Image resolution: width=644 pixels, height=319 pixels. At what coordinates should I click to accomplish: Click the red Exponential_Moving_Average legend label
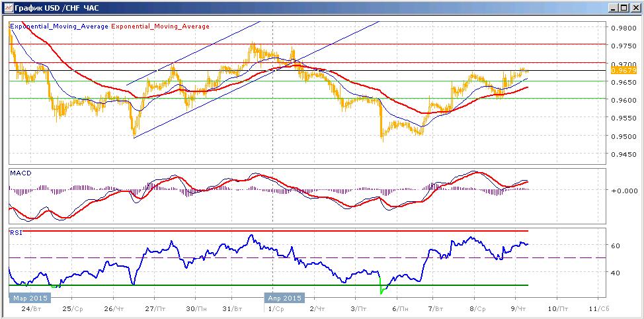[x=160, y=26]
